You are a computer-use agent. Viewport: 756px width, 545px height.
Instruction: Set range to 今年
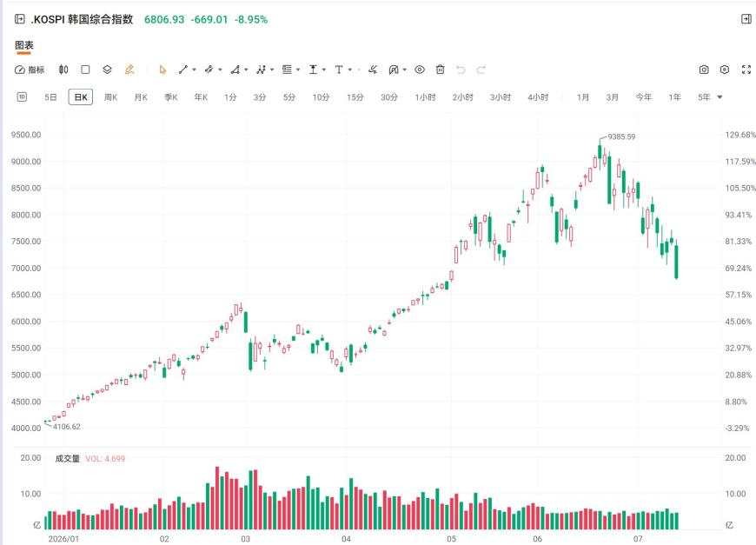click(644, 97)
